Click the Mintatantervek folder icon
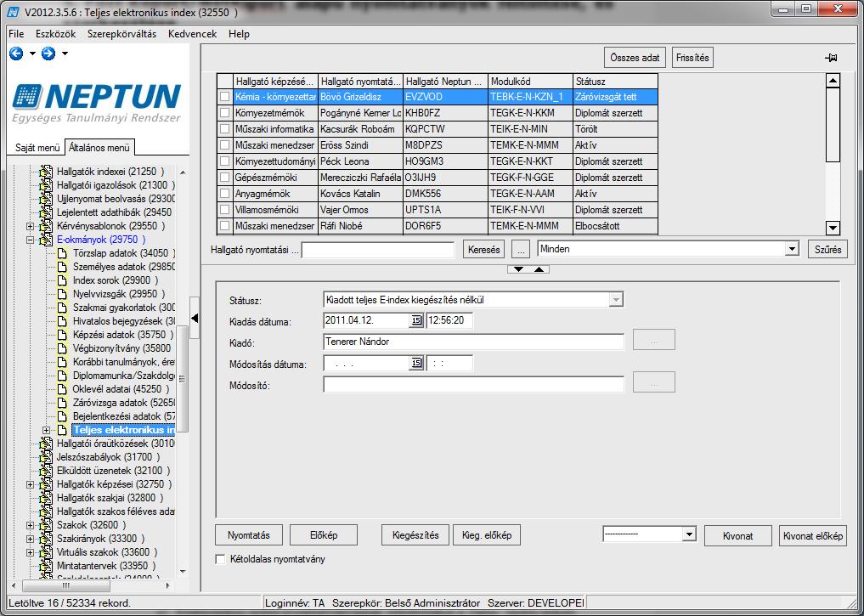This screenshot has width=864, height=616. coord(46,566)
